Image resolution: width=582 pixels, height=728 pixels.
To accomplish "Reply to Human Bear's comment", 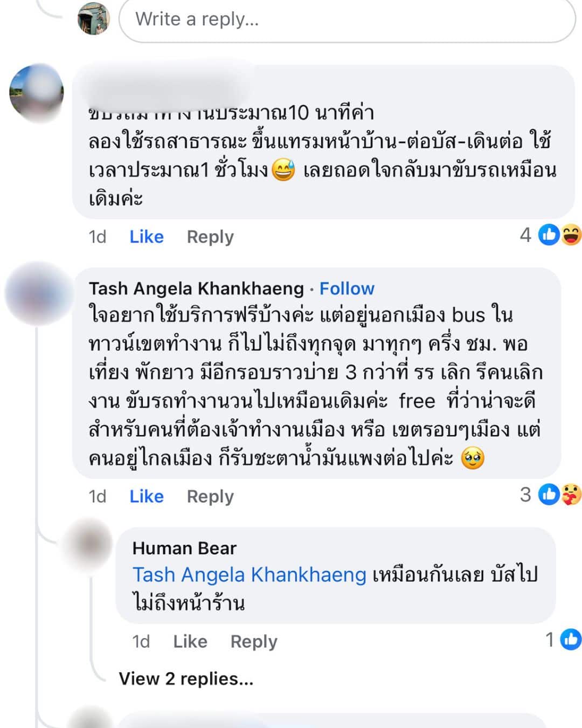I will (x=254, y=641).
